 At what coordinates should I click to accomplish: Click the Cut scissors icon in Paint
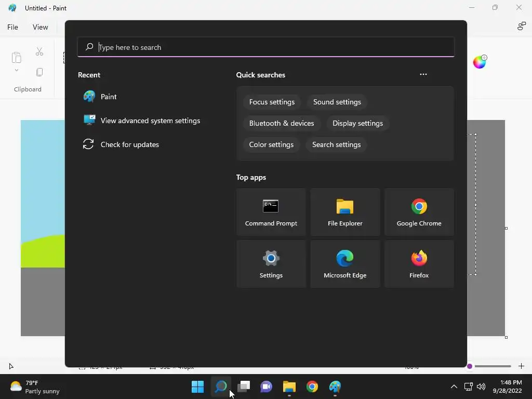39,51
